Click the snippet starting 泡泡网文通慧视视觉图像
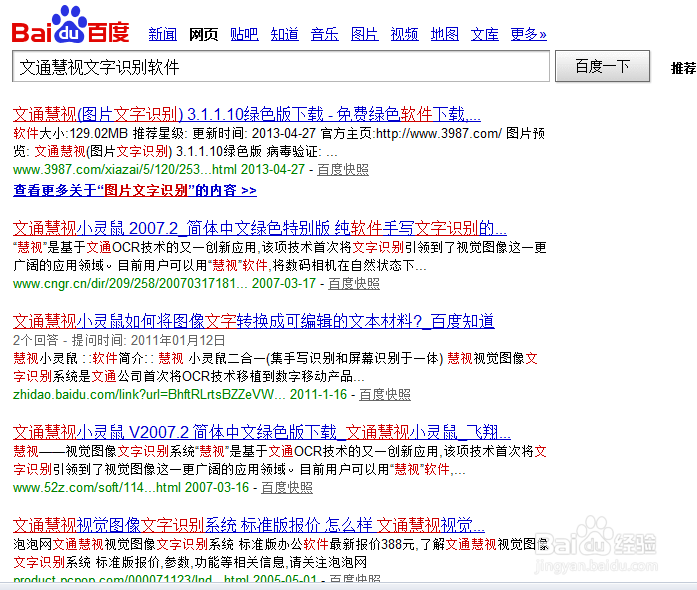Image resolution: width=697 pixels, height=590 pixels. point(281,553)
